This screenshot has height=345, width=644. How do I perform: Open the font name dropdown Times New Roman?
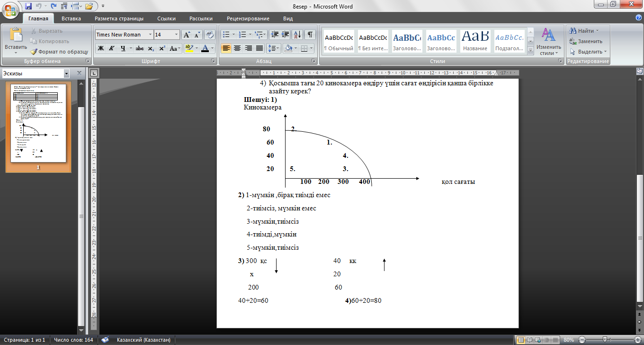pos(150,35)
